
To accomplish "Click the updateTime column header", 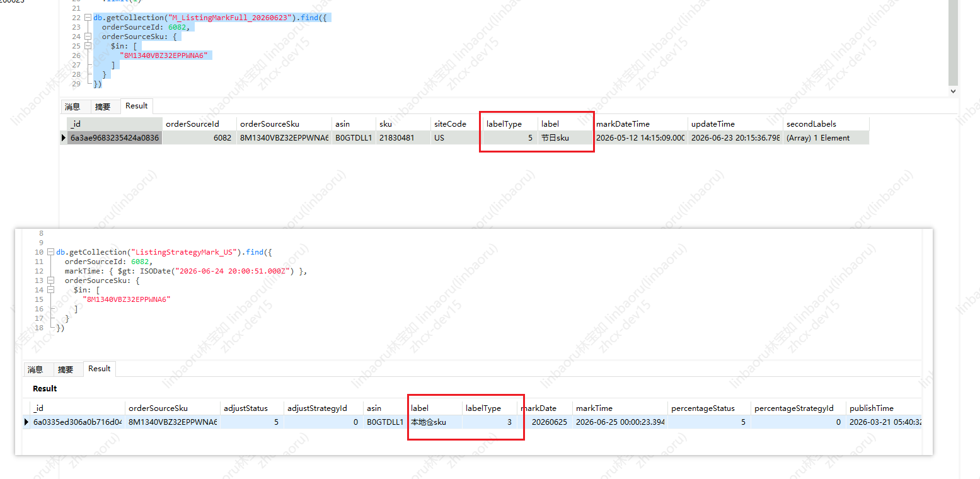I will click(735, 124).
